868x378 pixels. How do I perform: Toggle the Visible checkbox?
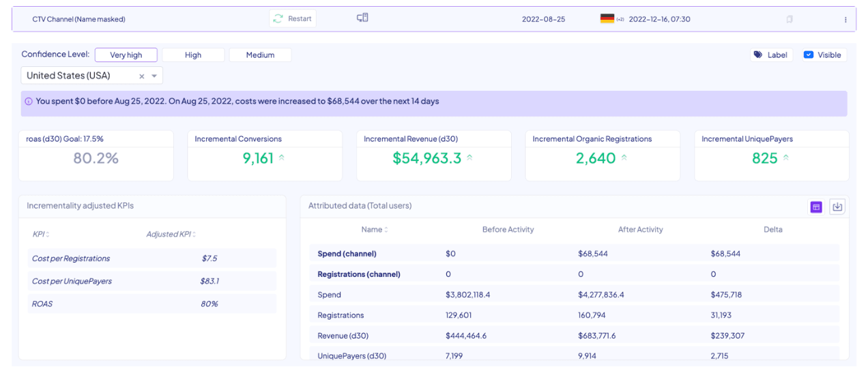[809, 55]
